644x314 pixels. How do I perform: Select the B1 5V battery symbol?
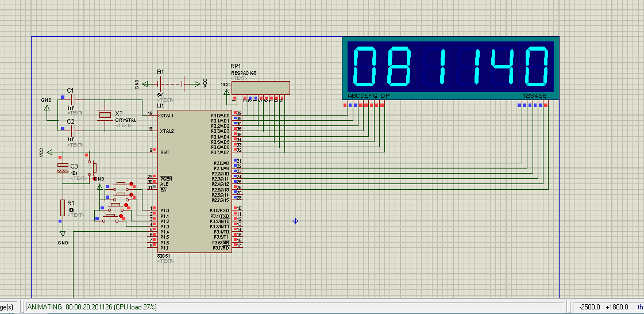click(x=172, y=85)
